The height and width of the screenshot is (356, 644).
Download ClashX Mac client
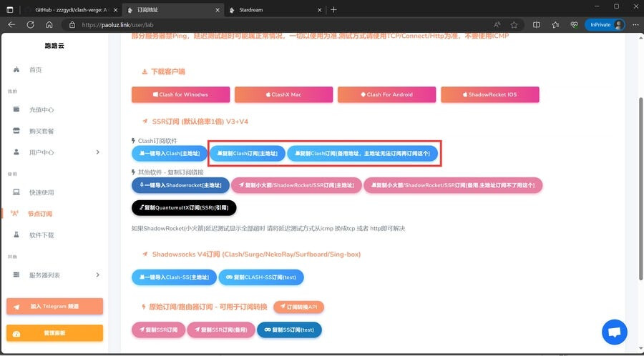[x=284, y=94]
